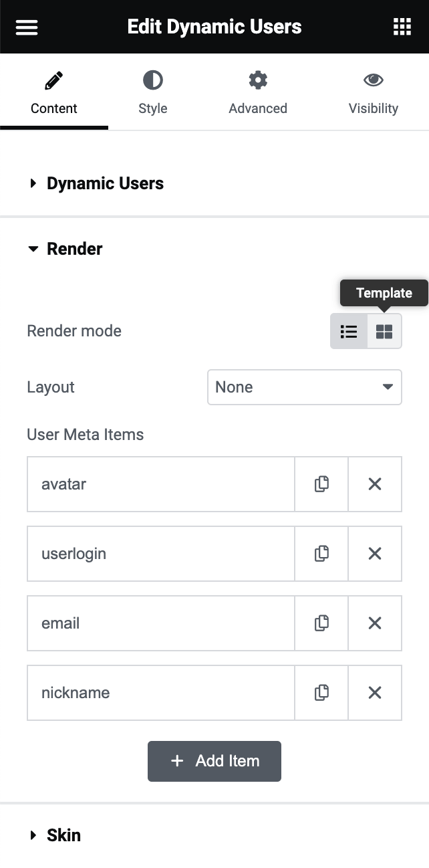Delete the email item with the X button
The height and width of the screenshot is (868, 429).
coord(374,623)
